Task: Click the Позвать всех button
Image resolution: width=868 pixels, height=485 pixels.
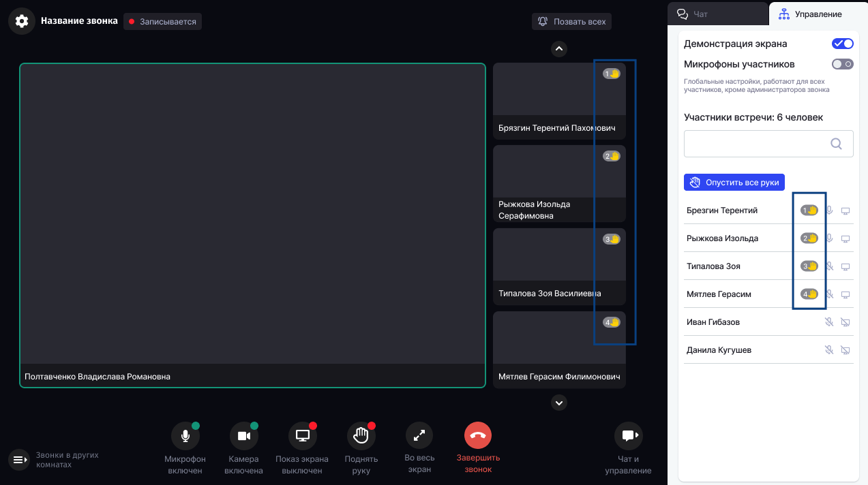Action: click(x=571, y=22)
